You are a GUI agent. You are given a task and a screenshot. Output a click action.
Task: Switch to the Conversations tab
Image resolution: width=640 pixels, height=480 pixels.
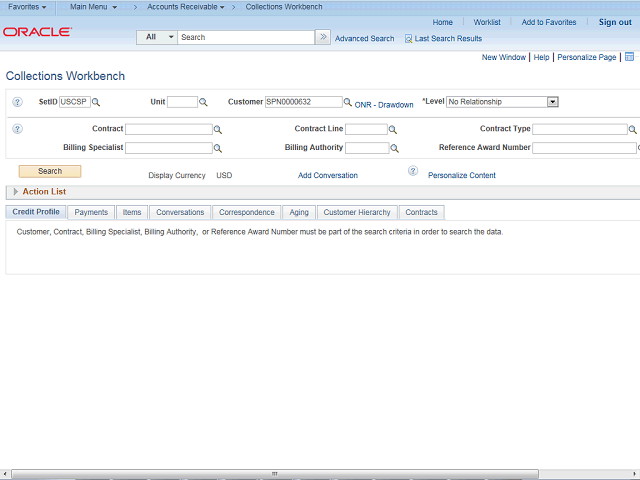click(180, 212)
